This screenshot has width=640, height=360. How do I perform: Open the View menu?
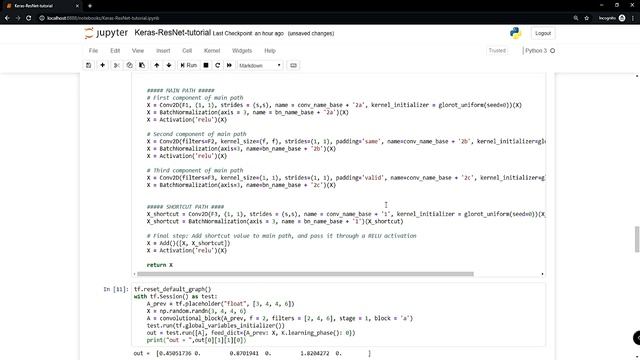click(138, 51)
